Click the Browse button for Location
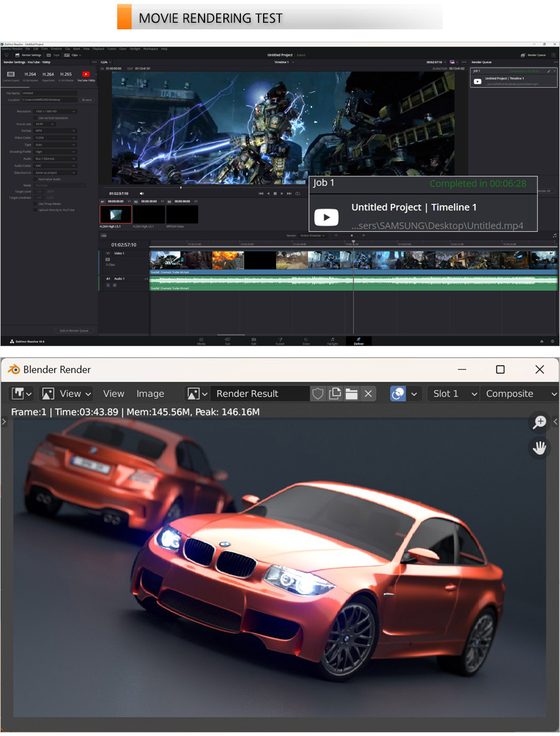 click(87, 100)
